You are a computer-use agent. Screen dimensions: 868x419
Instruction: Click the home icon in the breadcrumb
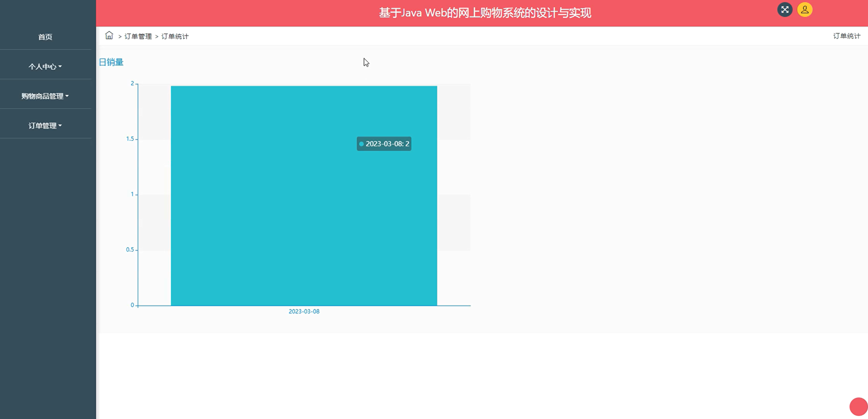[109, 35]
